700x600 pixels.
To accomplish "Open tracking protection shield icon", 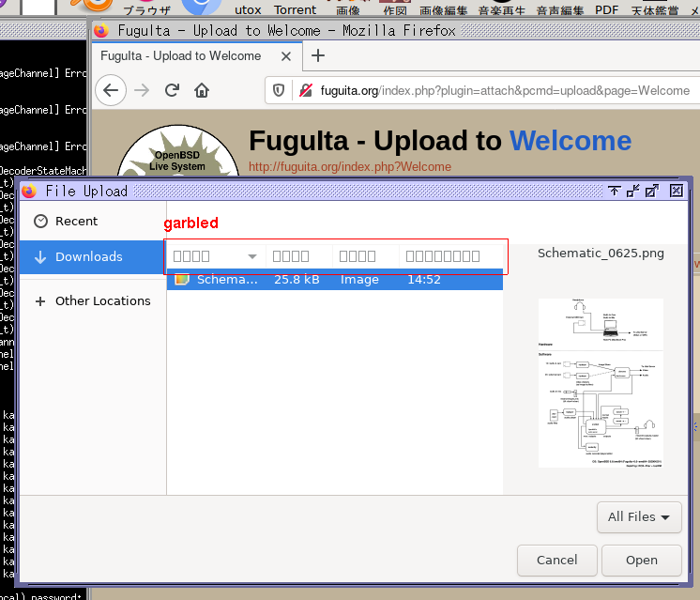I will (279, 90).
